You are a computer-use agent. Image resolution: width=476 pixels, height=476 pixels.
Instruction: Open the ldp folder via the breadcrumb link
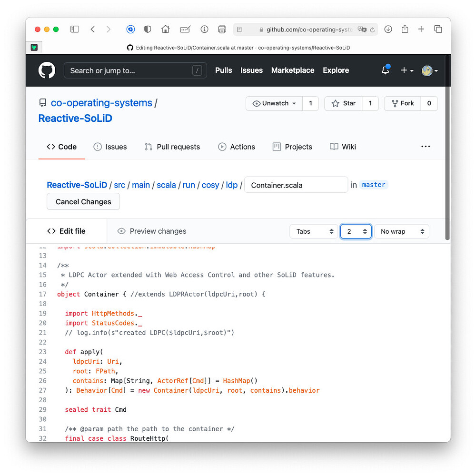click(x=231, y=185)
